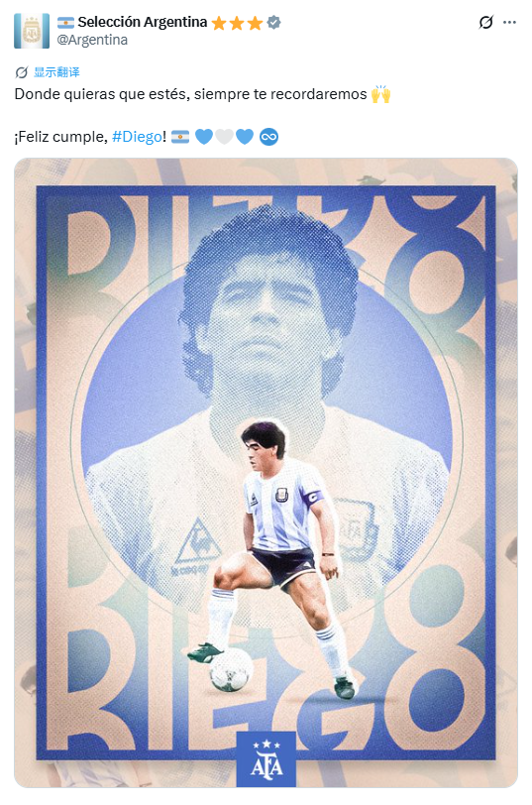The image size is (532, 805).
Task: Click the soccer ball in the poster
Action: (231, 669)
